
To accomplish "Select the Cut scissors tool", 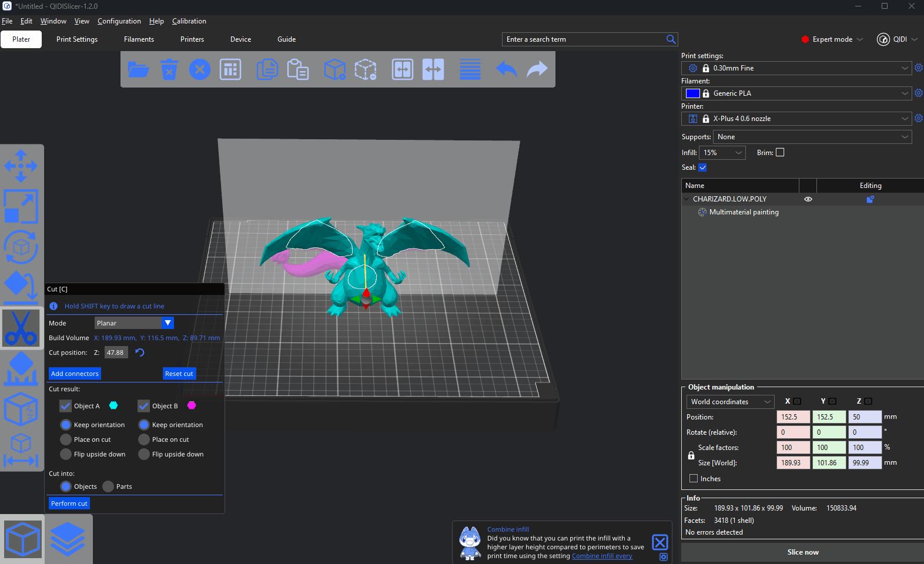I will click(21, 328).
